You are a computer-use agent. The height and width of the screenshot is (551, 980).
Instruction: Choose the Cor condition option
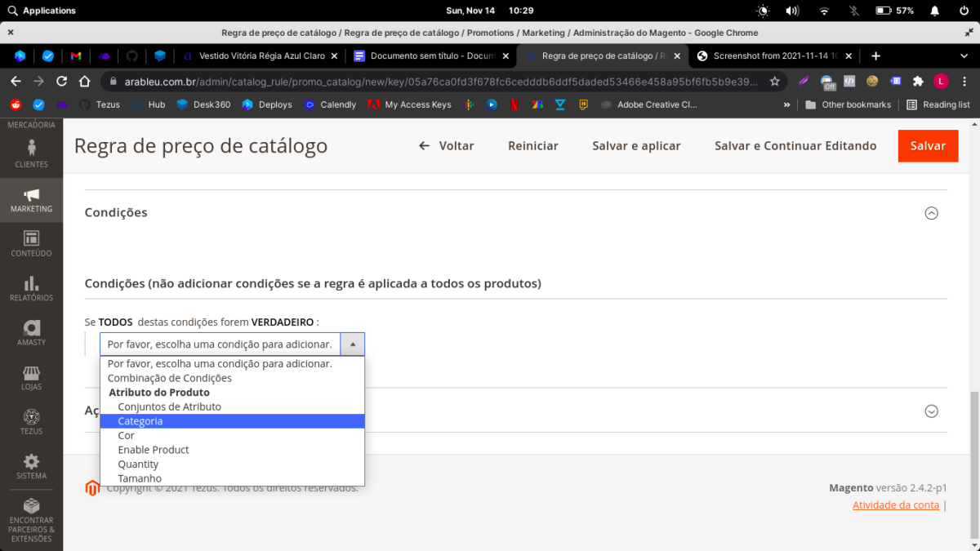tap(233, 435)
